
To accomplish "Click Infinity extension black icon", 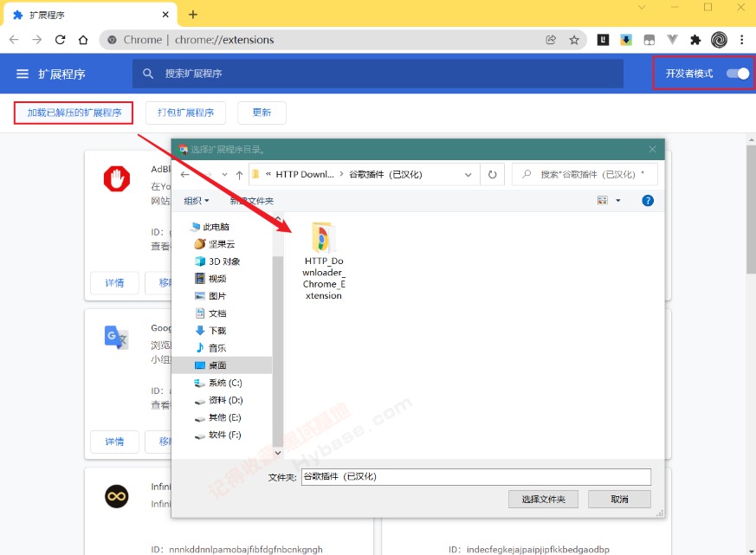I will [117, 496].
